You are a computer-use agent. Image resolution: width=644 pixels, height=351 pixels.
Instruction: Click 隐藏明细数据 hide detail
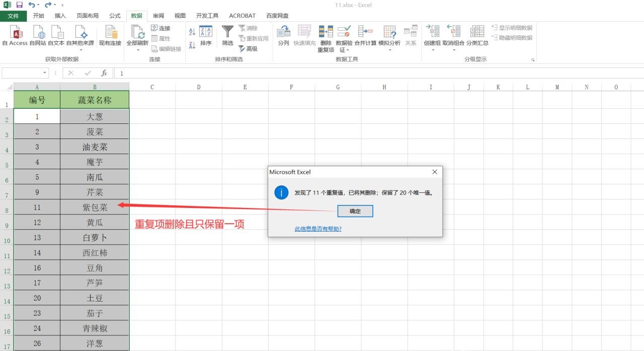coord(512,38)
